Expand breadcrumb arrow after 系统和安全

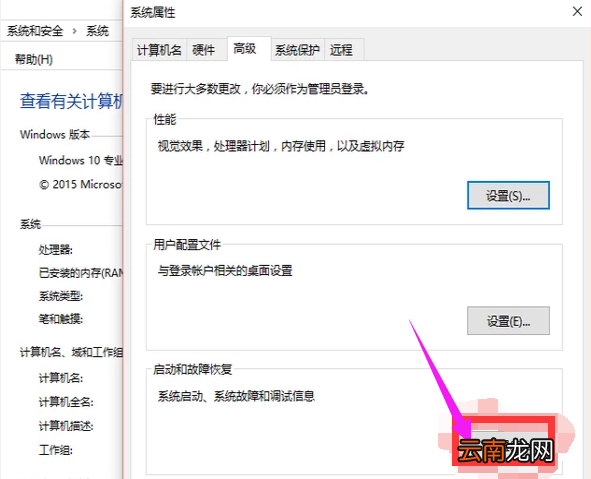click(74, 31)
